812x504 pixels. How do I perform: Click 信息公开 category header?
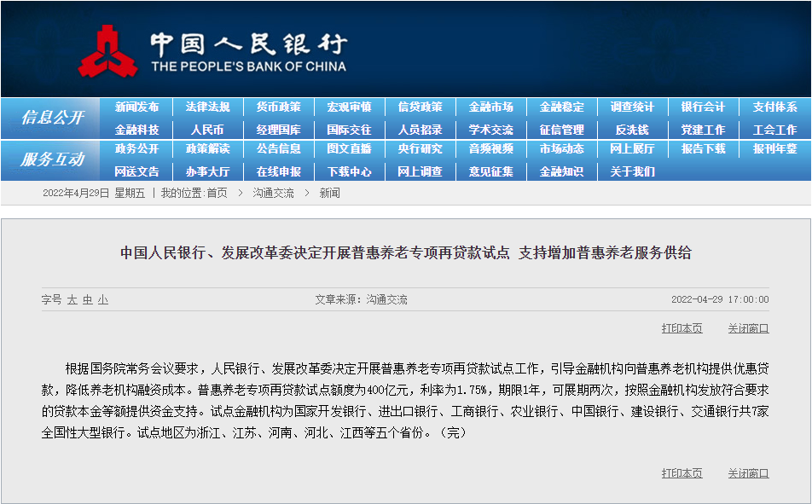[x=52, y=118]
